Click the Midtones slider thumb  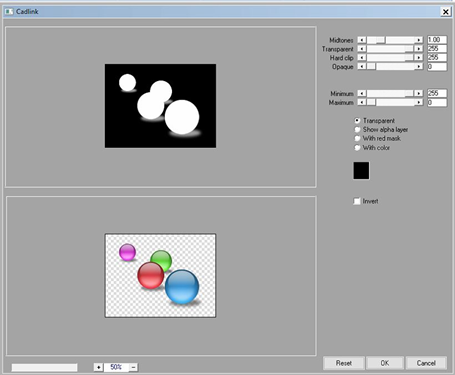(x=381, y=40)
